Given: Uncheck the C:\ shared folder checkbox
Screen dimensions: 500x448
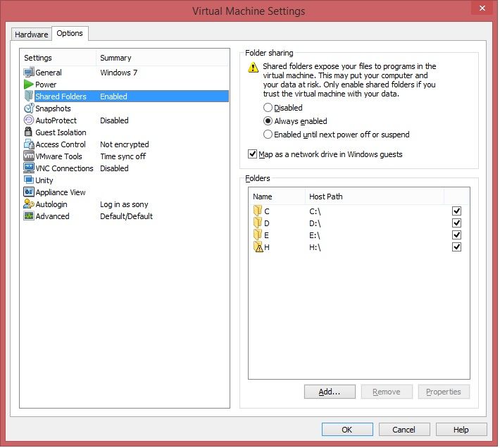Looking at the screenshot, I should (456, 211).
